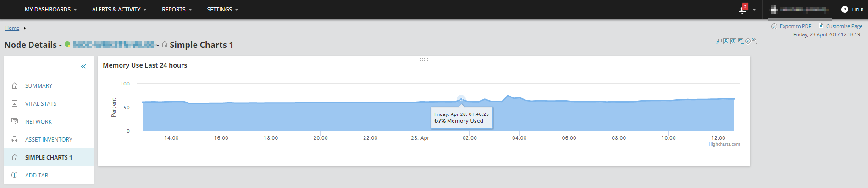
Task: Open the Reports dropdown menu
Action: pos(177,9)
